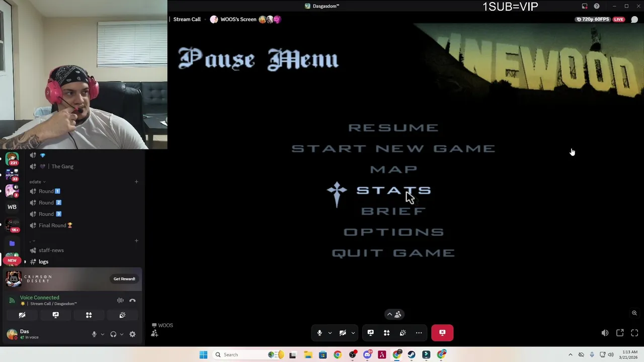
Task: Click invite people icon below WOOS
Action: [x=154, y=333]
